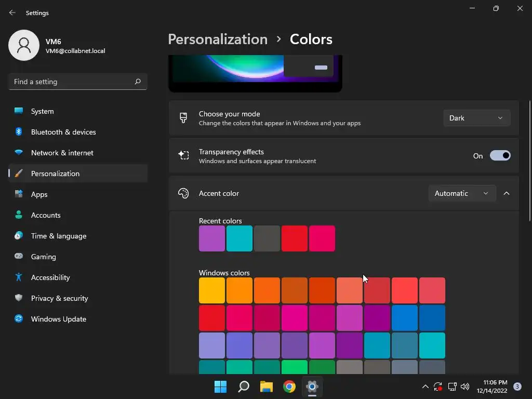532x399 pixels.
Task: Open the Accounts settings category
Action: [x=78, y=215]
